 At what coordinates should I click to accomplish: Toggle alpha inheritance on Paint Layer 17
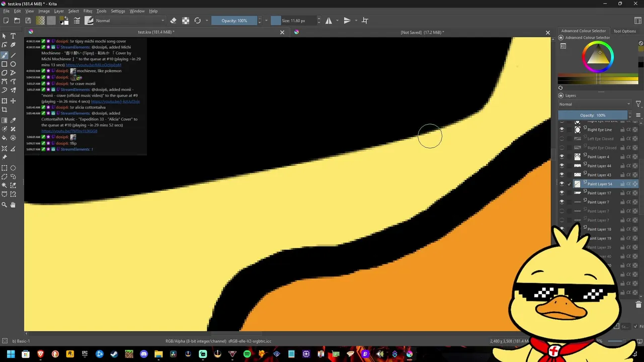pos(629,193)
